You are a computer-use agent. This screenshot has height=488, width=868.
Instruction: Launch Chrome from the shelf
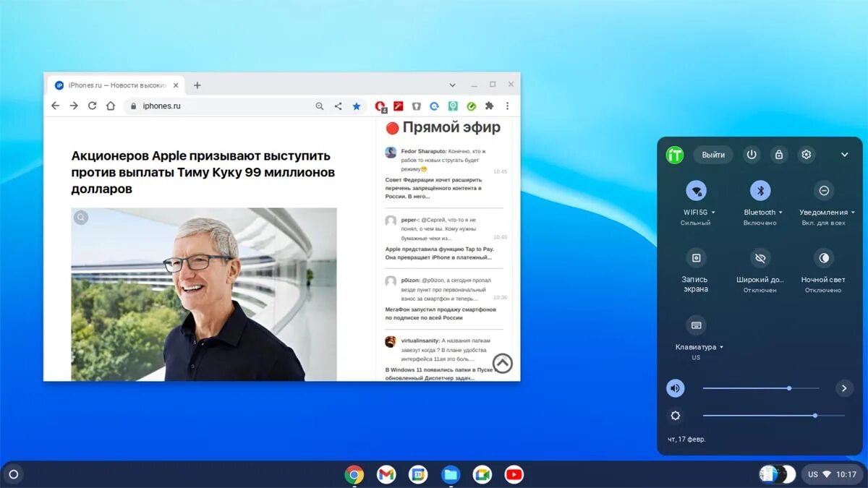tap(354, 475)
